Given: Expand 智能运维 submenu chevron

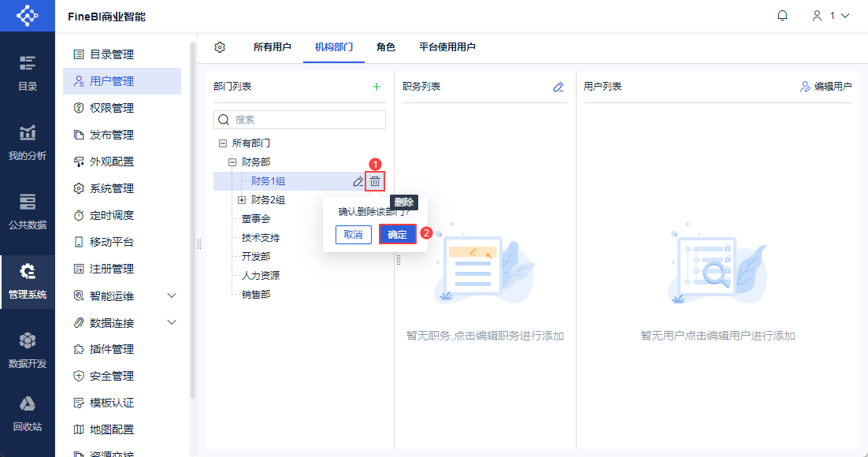Looking at the screenshot, I should (x=172, y=295).
